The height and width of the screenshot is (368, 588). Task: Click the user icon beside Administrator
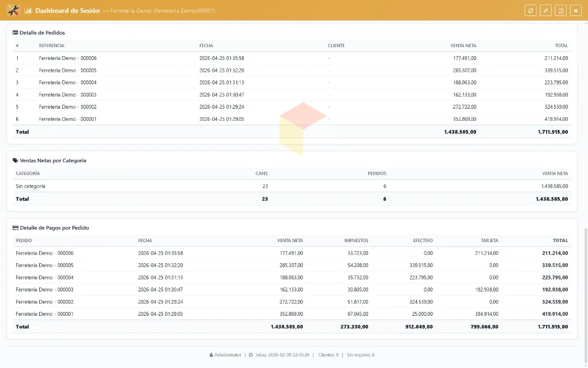211,355
